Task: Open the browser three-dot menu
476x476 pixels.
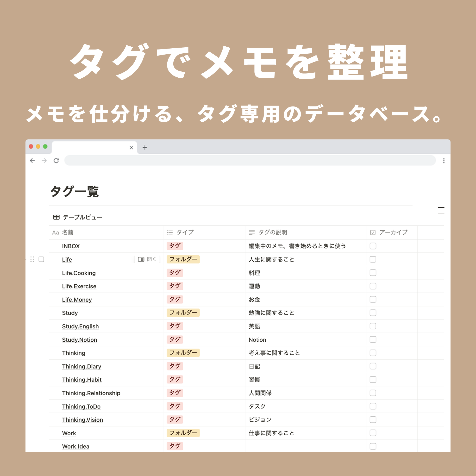Action: (444, 161)
